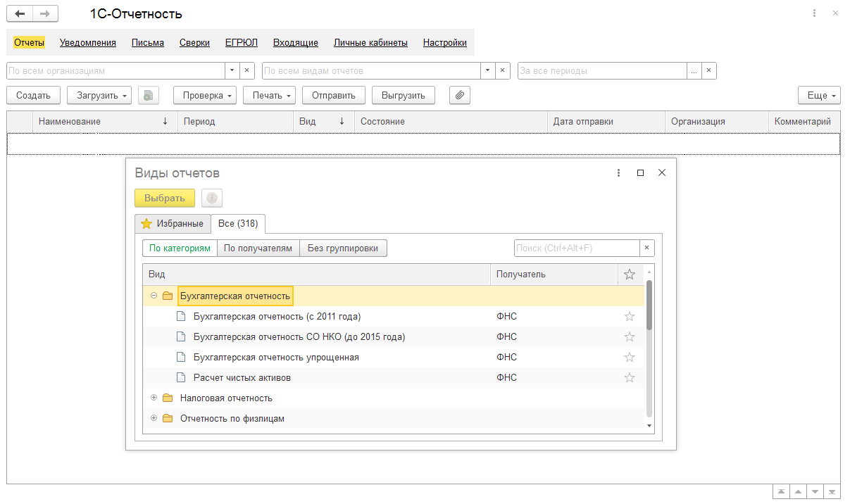Switch grouping to По получателям
The height and width of the screenshot is (504, 850).
[258, 248]
